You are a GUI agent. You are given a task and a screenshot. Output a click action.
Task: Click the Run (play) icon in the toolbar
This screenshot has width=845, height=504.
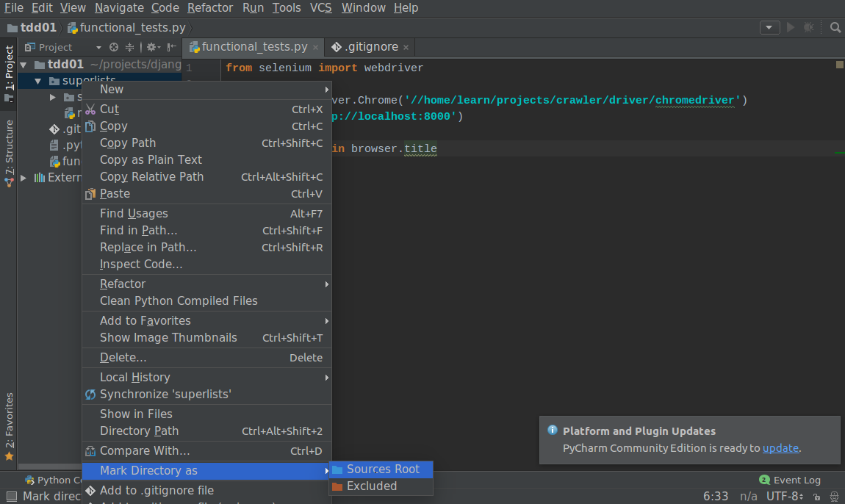[x=790, y=26]
